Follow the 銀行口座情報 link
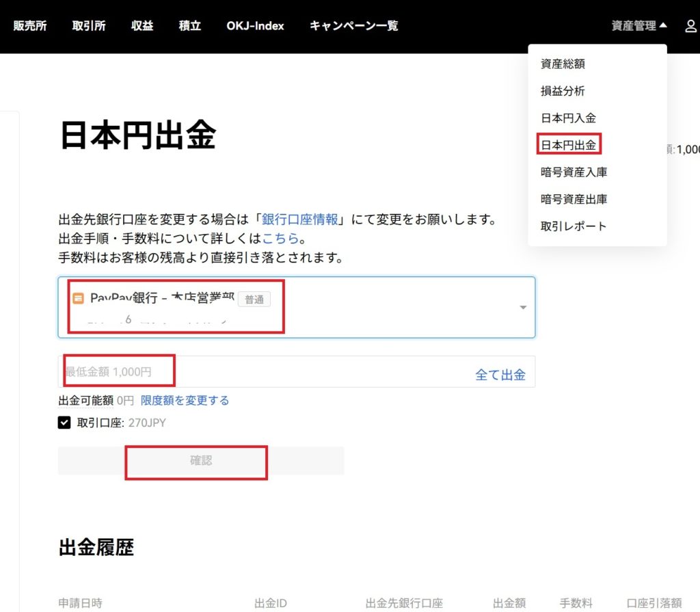Screen dimensions: 700x612 coord(299,219)
